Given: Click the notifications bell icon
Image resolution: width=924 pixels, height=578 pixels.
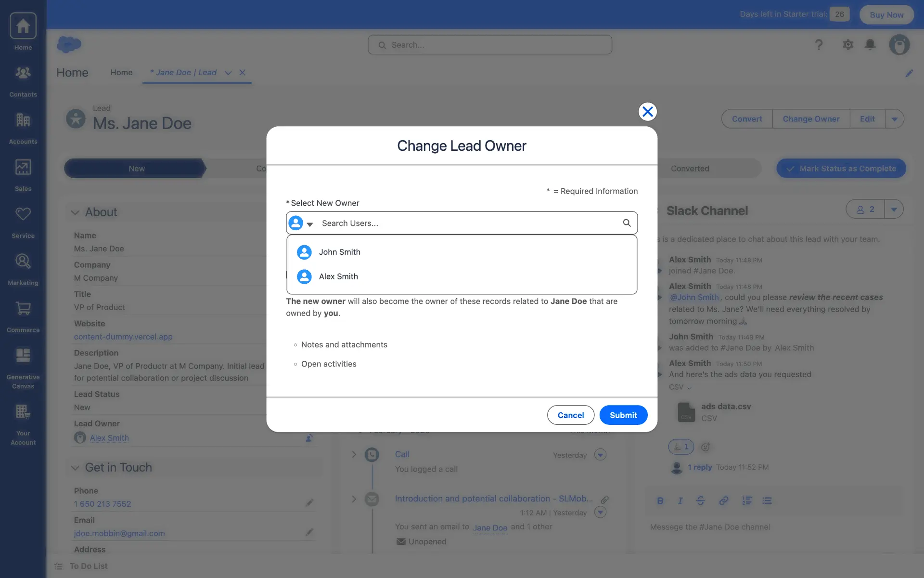Looking at the screenshot, I should click(x=870, y=45).
